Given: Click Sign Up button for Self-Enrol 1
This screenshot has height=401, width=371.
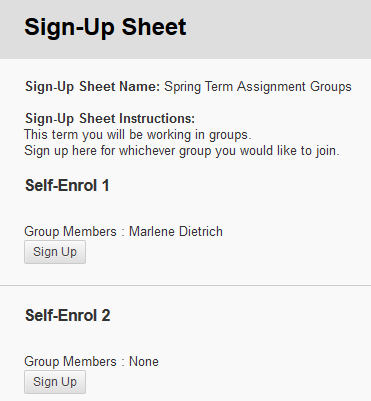Looking at the screenshot, I should tap(55, 252).
